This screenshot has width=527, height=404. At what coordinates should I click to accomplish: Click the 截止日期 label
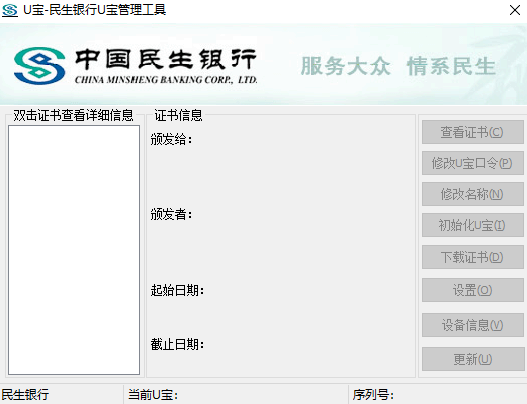click(x=177, y=344)
